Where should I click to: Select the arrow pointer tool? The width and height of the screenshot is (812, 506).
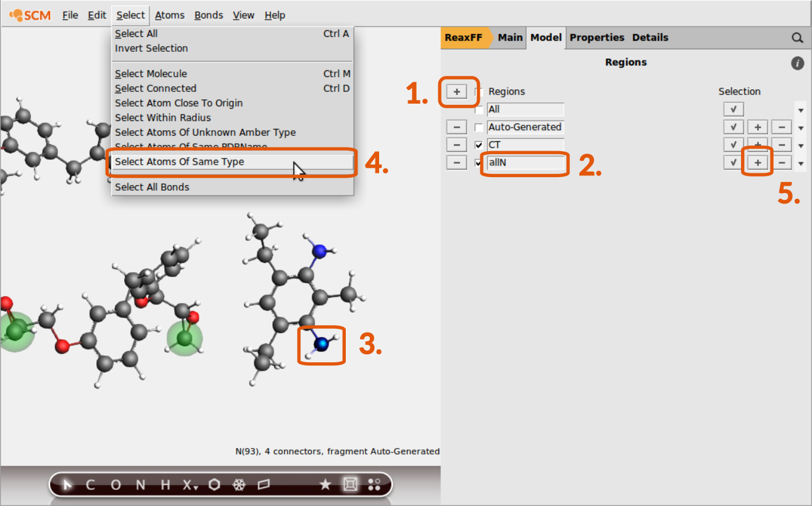pyautogui.click(x=67, y=485)
